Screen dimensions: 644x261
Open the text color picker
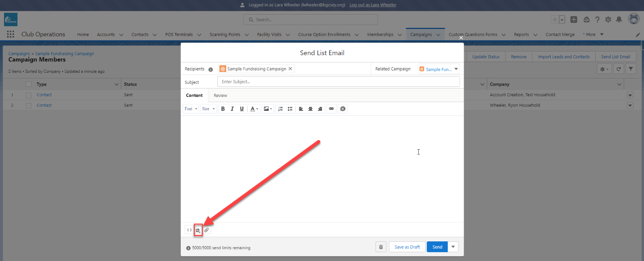click(x=254, y=109)
